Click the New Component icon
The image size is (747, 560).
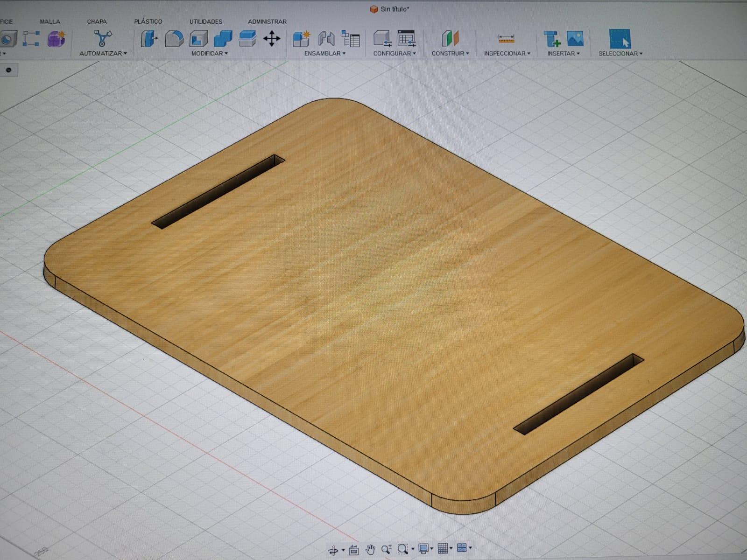tap(302, 39)
